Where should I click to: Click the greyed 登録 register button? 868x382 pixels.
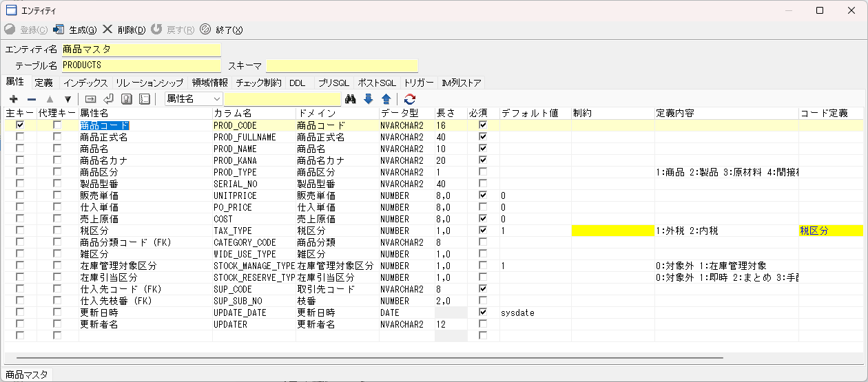tap(26, 30)
